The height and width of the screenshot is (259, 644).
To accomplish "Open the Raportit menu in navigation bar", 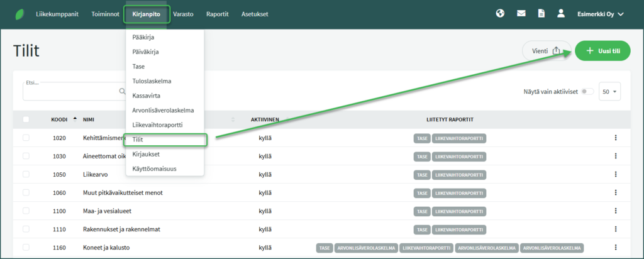I will point(217,14).
